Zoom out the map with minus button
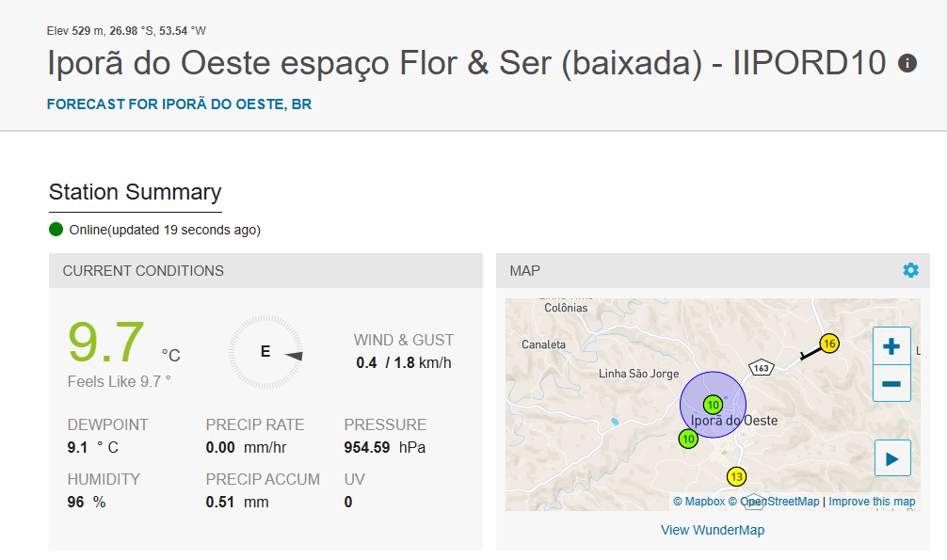The height and width of the screenshot is (560, 947). (891, 384)
